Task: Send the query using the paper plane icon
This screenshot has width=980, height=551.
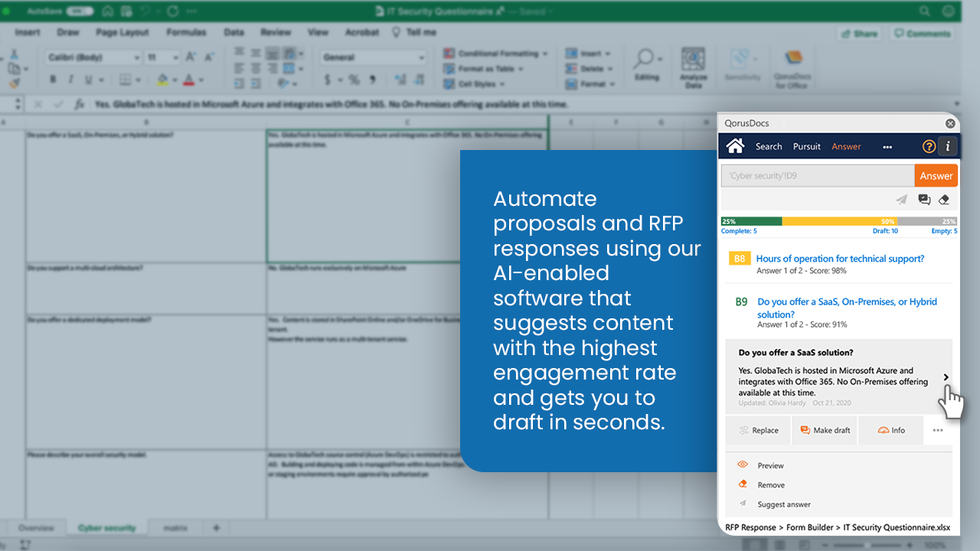Action: point(901,199)
